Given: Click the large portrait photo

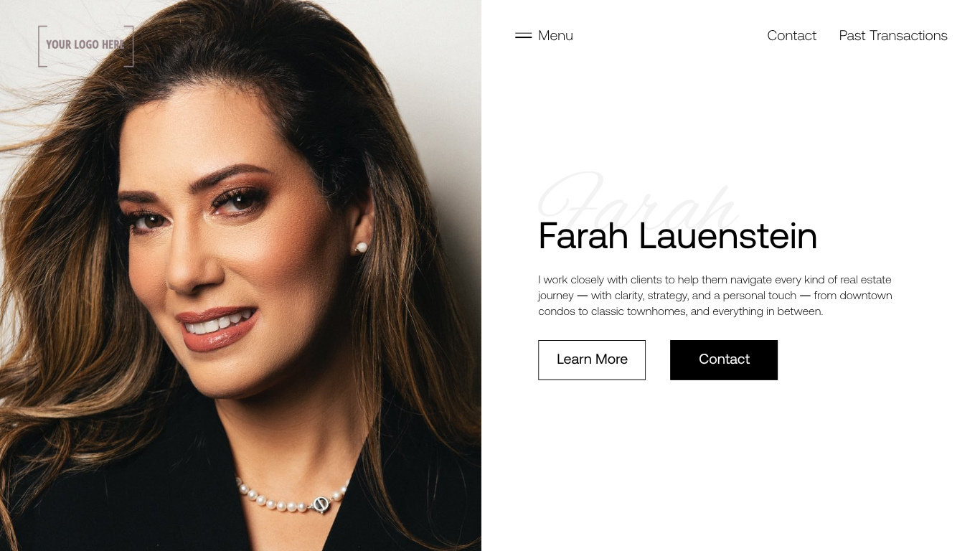Looking at the screenshot, I should pyautogui.click(x=240, y=275).
